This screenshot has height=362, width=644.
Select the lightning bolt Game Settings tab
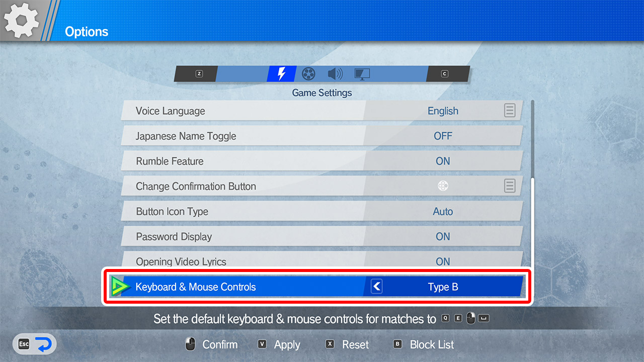pyautogui.click(x=281, y=74)
